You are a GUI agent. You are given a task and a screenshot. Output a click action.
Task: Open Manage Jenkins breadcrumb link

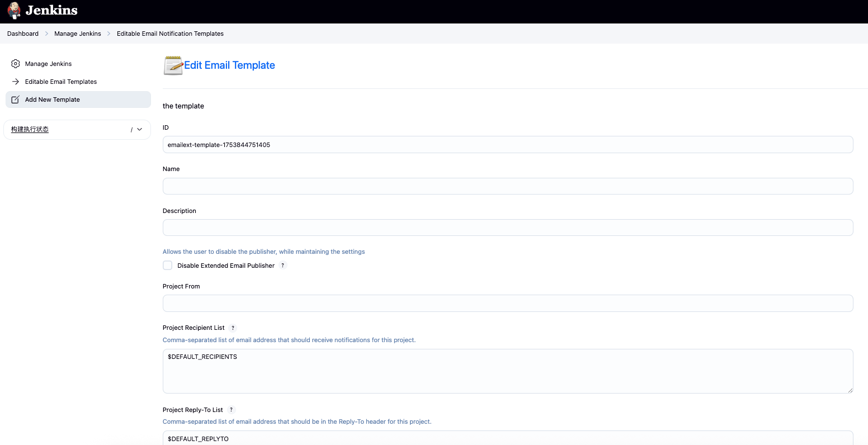click(78, 34)
